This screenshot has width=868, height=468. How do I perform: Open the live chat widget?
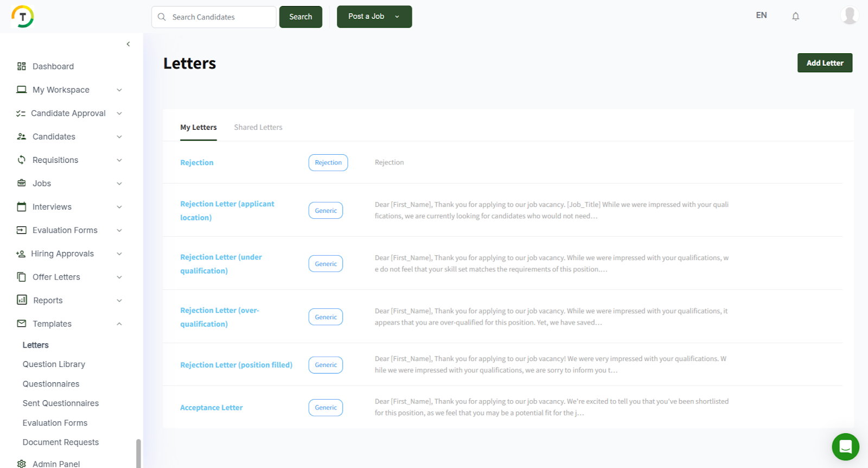pos(845,446)
